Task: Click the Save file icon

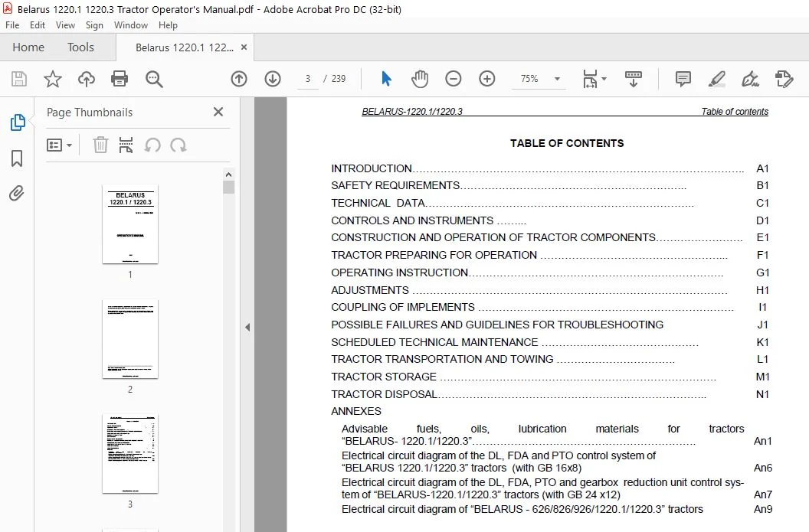Action: coord(19,79)
